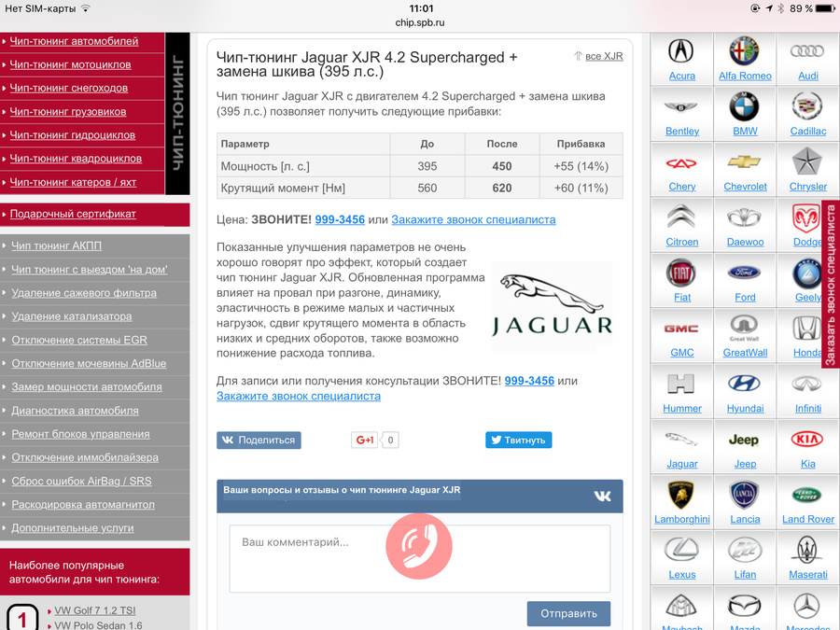
Task: Open Удаление катализатора service
Action: 71,316
